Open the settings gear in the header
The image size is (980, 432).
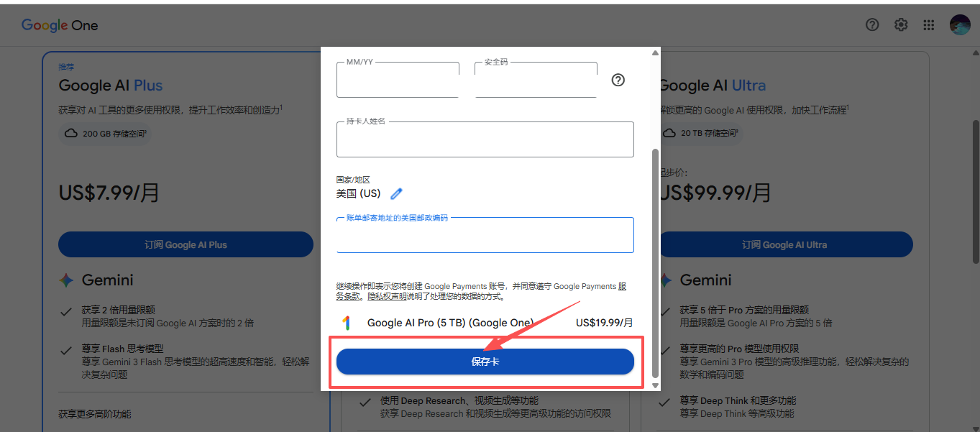[x=901, y=25]
